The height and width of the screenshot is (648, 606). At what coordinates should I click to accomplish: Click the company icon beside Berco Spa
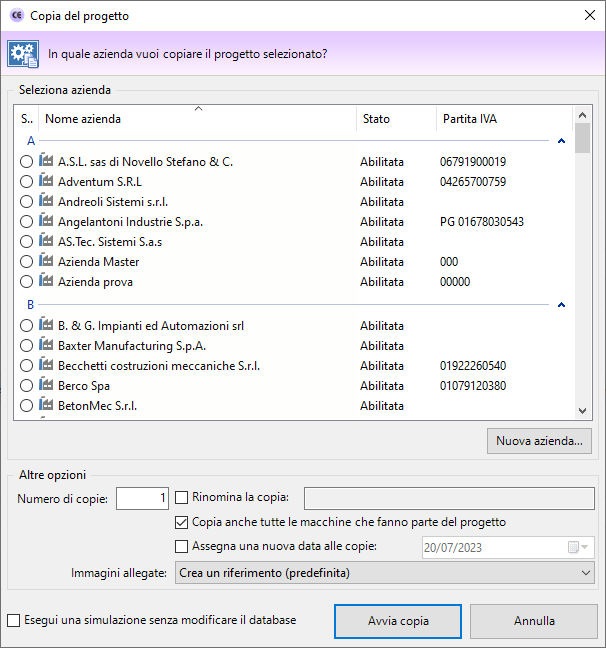(46, 385)
